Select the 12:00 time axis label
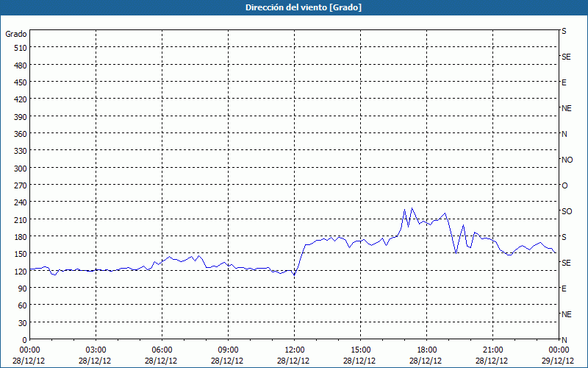This screenshot has height=368, width=588. pos(295,350)
